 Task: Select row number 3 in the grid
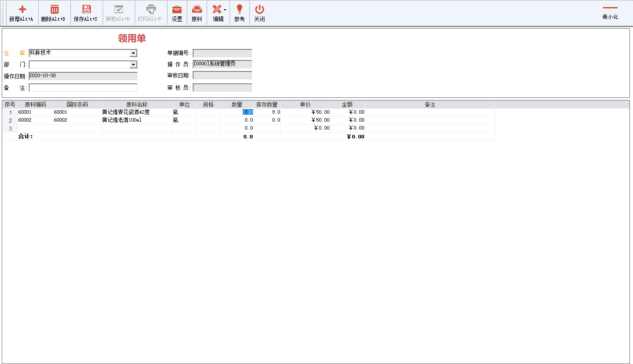pos(10,128)
